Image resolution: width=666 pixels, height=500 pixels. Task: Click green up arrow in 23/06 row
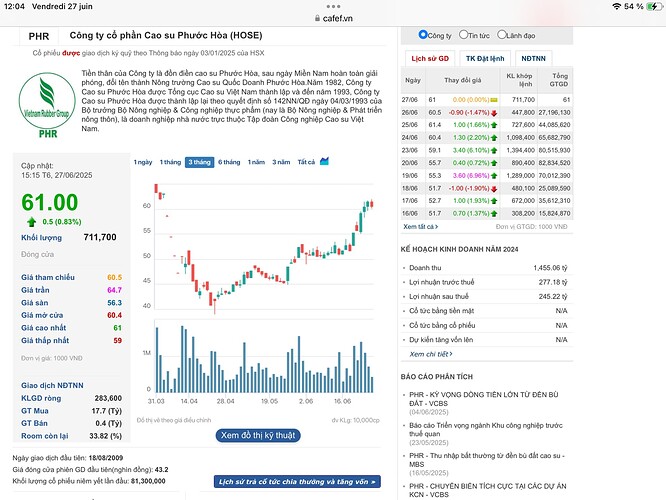(494, 150)
